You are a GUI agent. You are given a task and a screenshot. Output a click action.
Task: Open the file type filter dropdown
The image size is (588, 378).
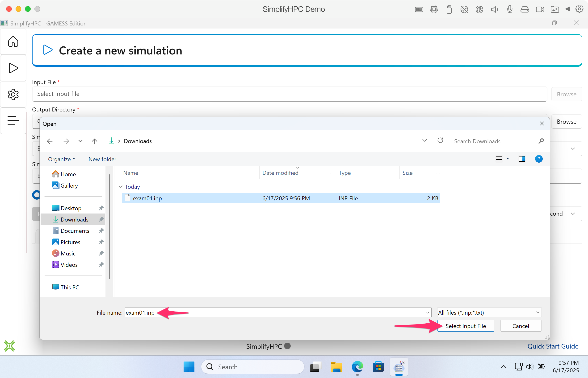click(x=489, y=312)
